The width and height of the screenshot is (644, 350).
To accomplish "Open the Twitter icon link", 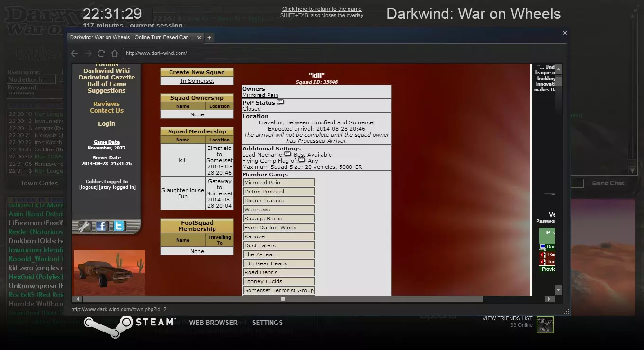I will pyautogui.click(x=119, y=227).
